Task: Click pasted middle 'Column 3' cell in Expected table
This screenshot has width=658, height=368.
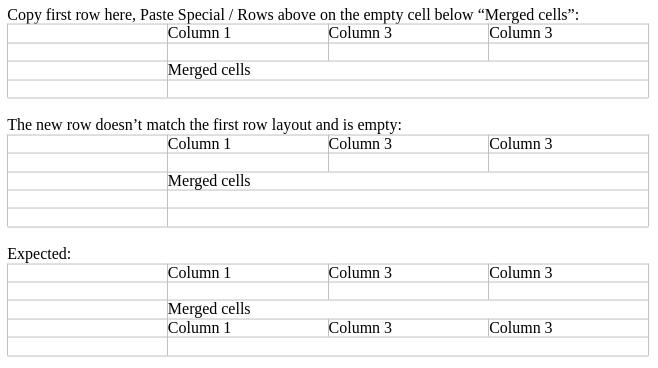Action: tap(408, 328)
